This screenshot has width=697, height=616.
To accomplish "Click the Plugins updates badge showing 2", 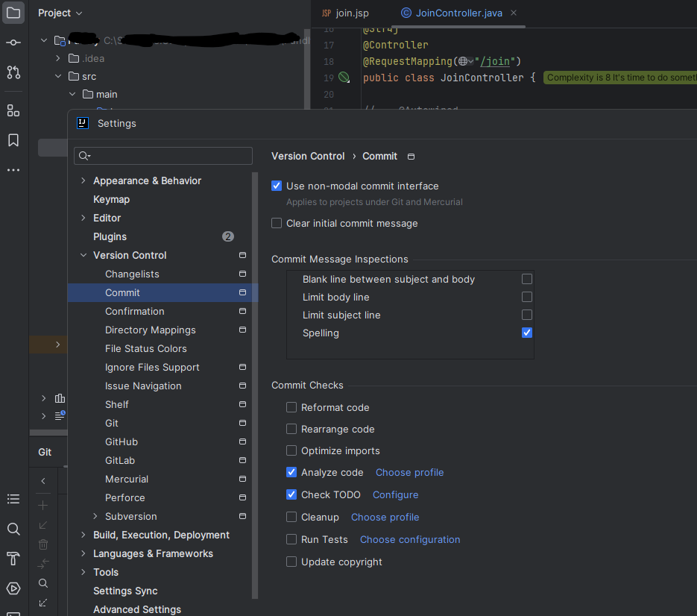I will [x=228, y=236].
